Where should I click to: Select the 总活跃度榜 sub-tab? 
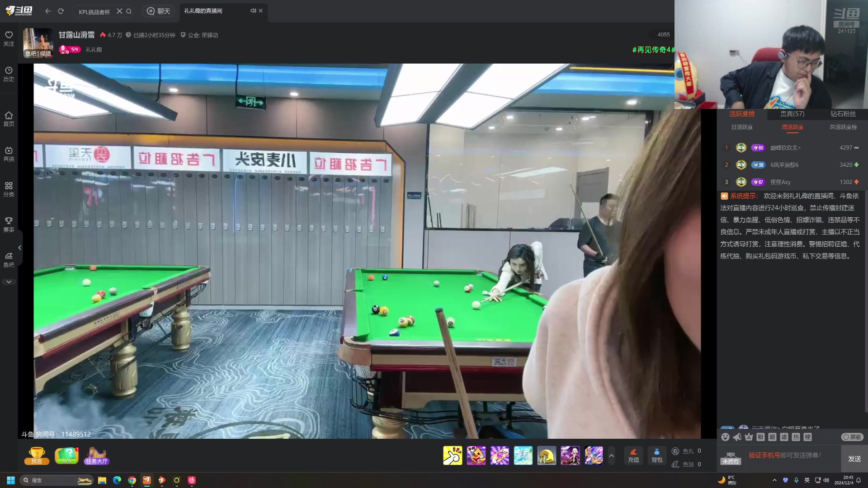(x=843, y=127)
